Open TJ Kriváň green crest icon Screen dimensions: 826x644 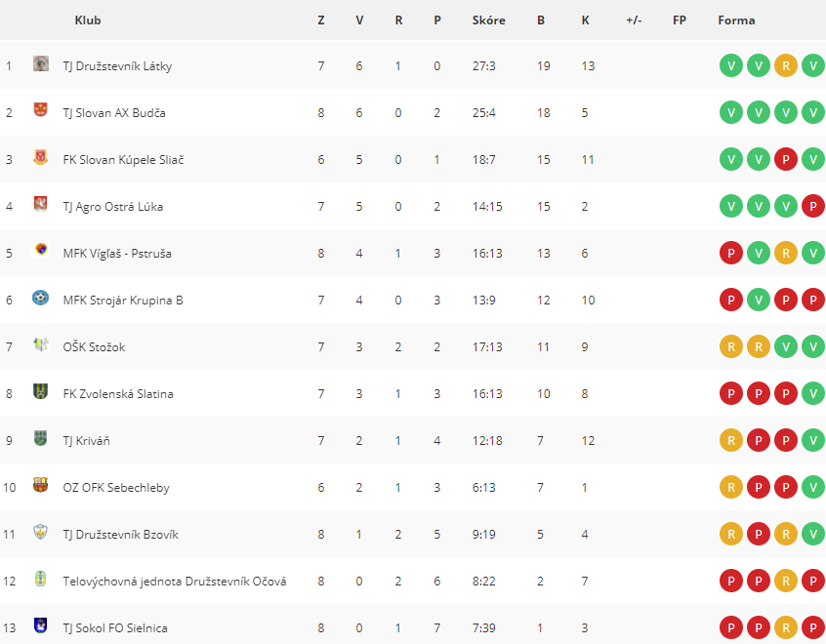tap(41, 439)
